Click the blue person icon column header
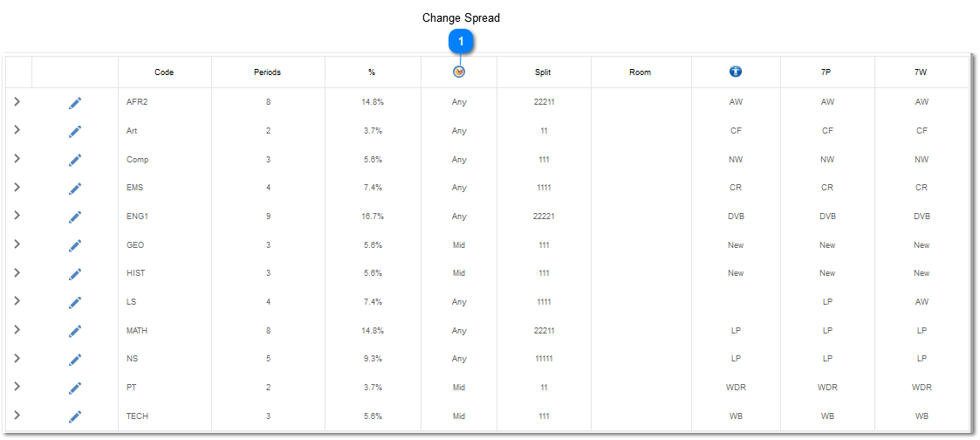 click(x=736, y=72)
